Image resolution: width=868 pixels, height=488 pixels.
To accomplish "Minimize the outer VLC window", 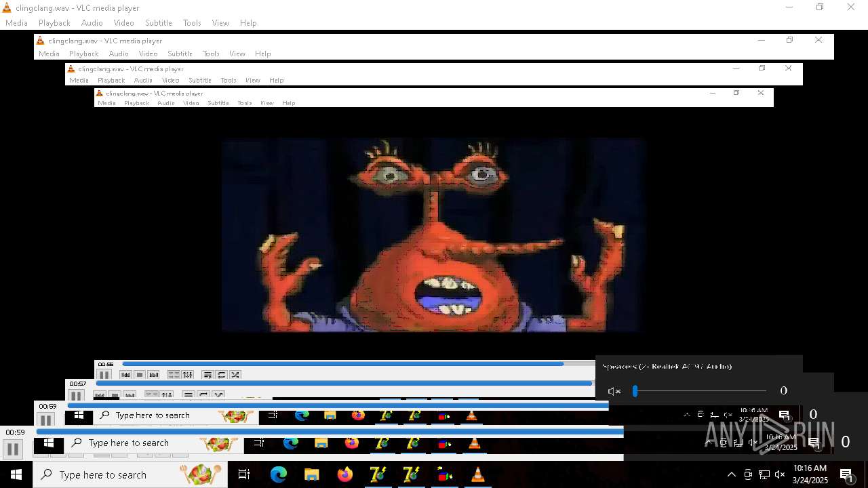I will pyautogui.click(x=789, y=7).
